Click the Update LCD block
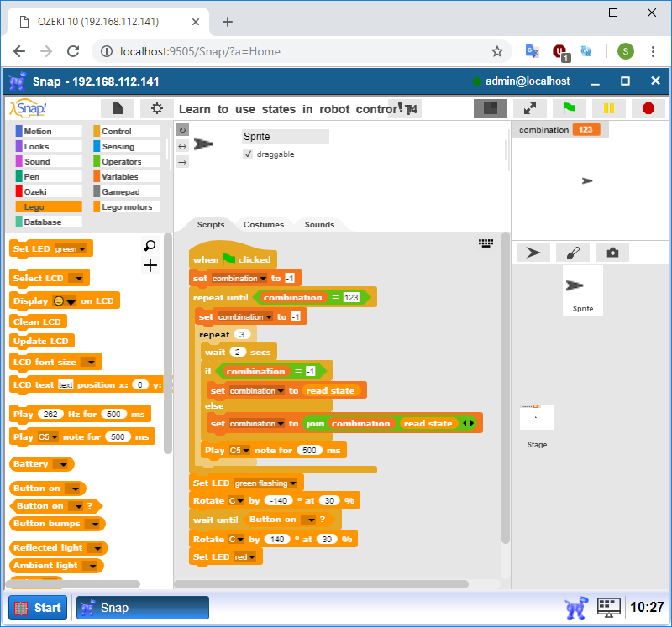672x627 pixels. 41,342
